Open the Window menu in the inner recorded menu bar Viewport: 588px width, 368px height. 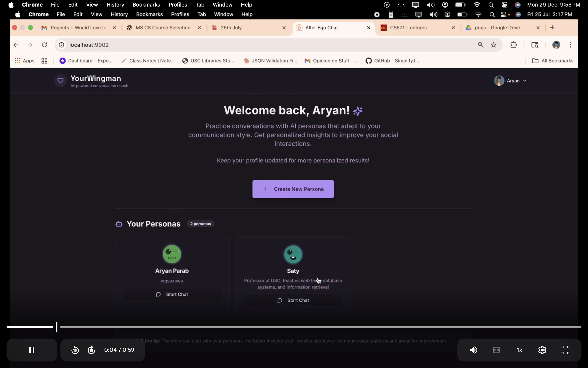[224, 14]
